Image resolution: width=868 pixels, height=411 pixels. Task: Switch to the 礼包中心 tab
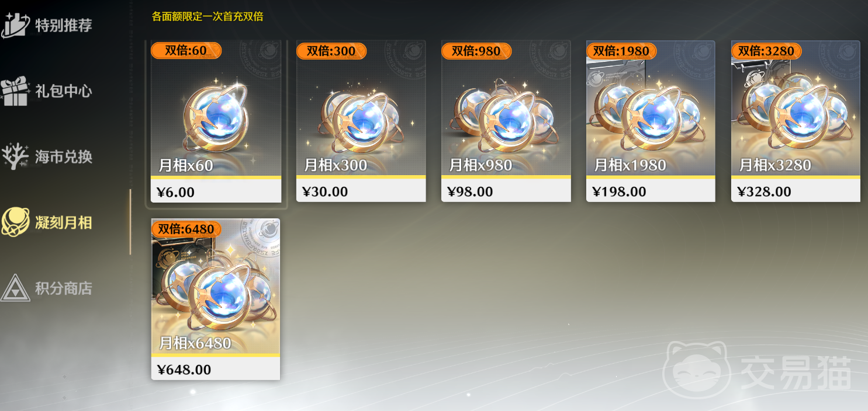[x=64, y=91]
